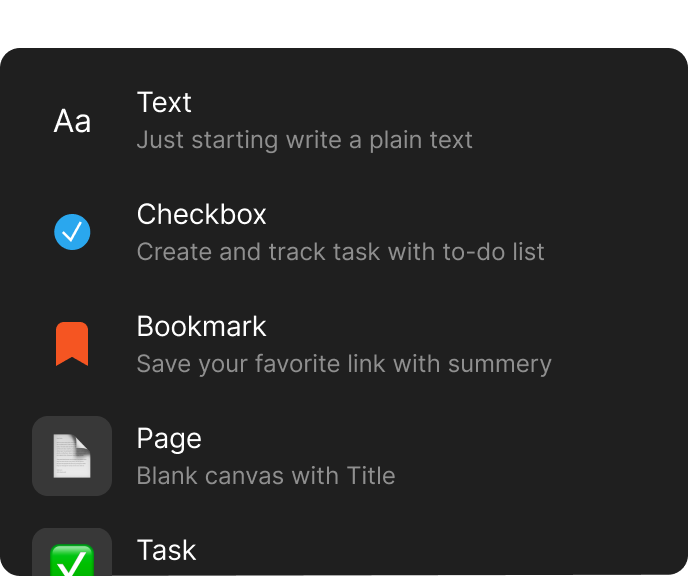This screenshot has height=576, width=688.
Task: Pick the Bookmark entry label
Action: click(201, 326)
